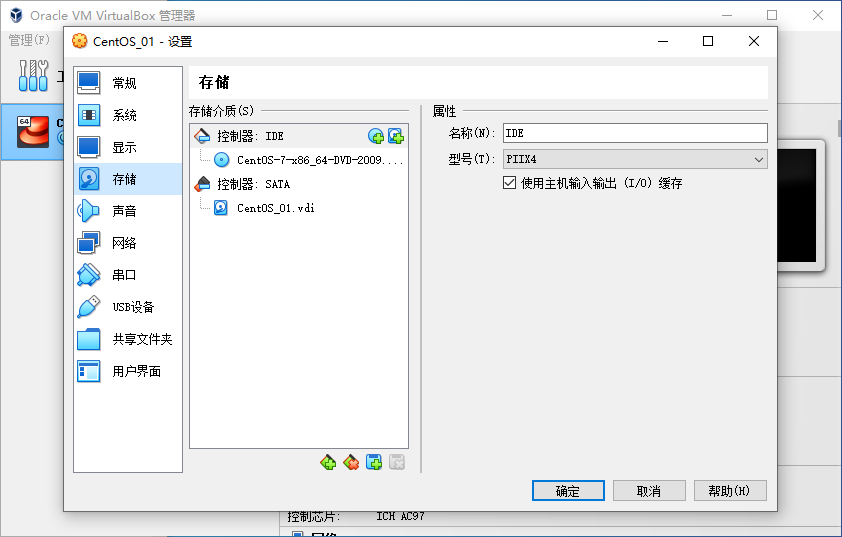Open 管理(F) menu in VirtualBox manager
842x537 pixels.
(x=29, y=40)
